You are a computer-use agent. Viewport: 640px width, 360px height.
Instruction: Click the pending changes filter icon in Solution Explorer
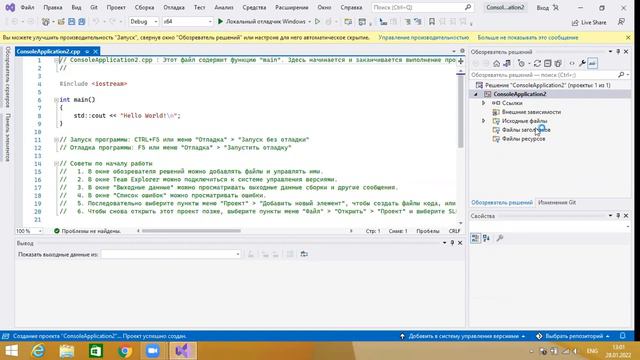[521, 63]
